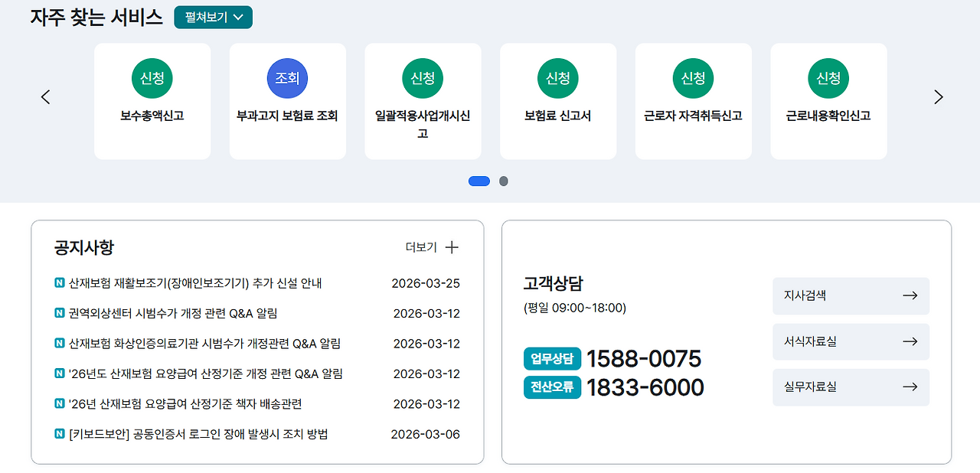Open 권역외상센터 시범수가 개정 Q&A notice

pyautogui.click(x=173, y=313)
